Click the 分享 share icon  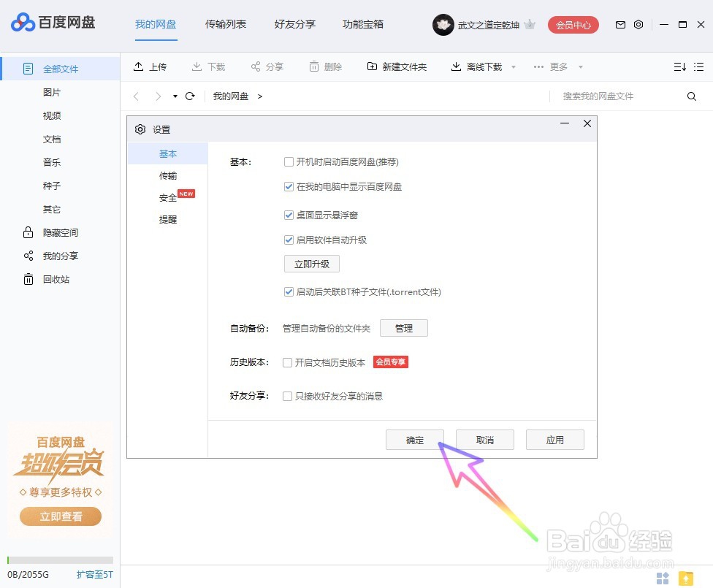click(x=254, y=66)
